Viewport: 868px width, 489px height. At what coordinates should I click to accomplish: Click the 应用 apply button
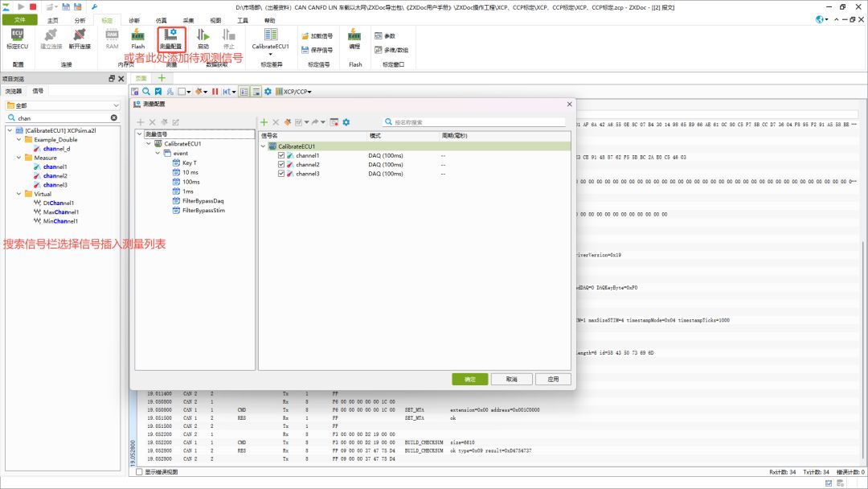(553, 380)
